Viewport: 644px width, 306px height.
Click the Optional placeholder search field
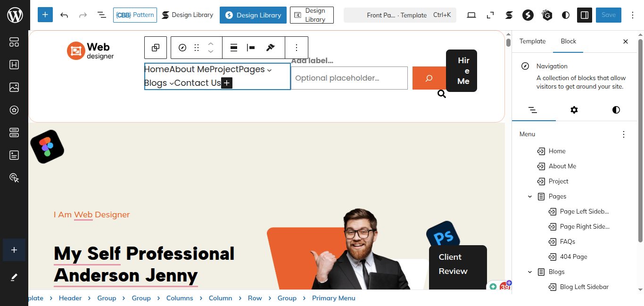coord(349,78)
